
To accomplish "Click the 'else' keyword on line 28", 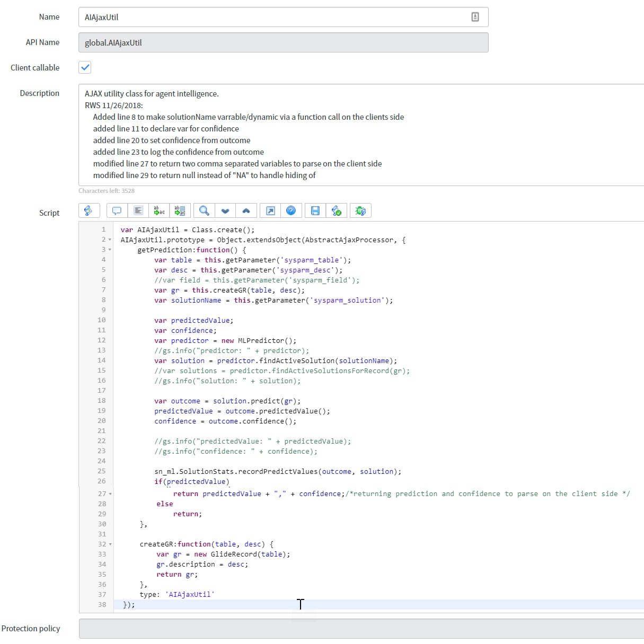I will coord(165,504).
